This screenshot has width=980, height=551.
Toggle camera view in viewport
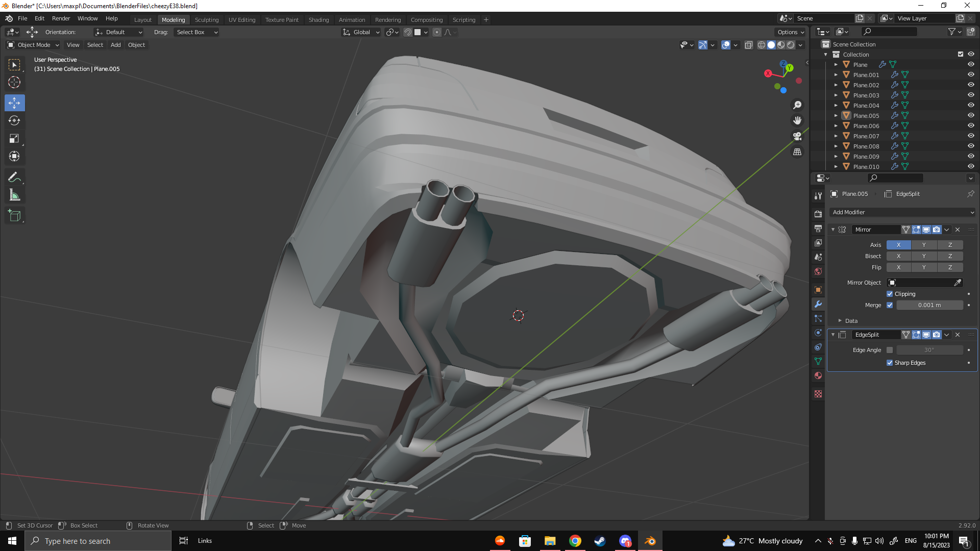(797, 136)
